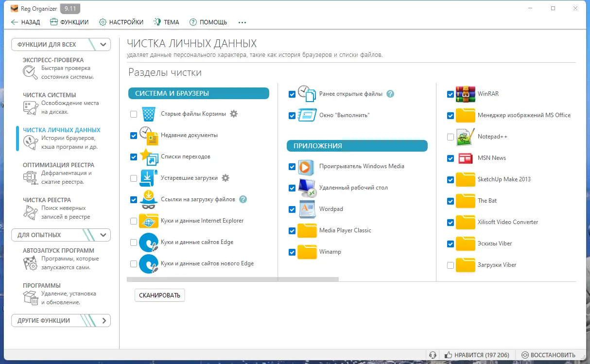Click the MSN News icon
Viewport: 590px width, 364px height.
[466, 158]
